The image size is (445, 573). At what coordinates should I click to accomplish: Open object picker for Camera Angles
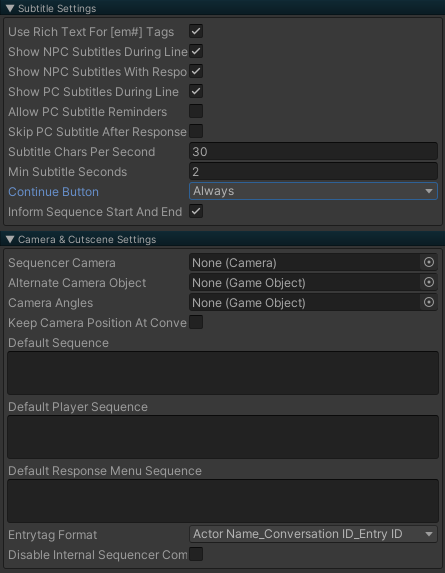pos(429,303)
